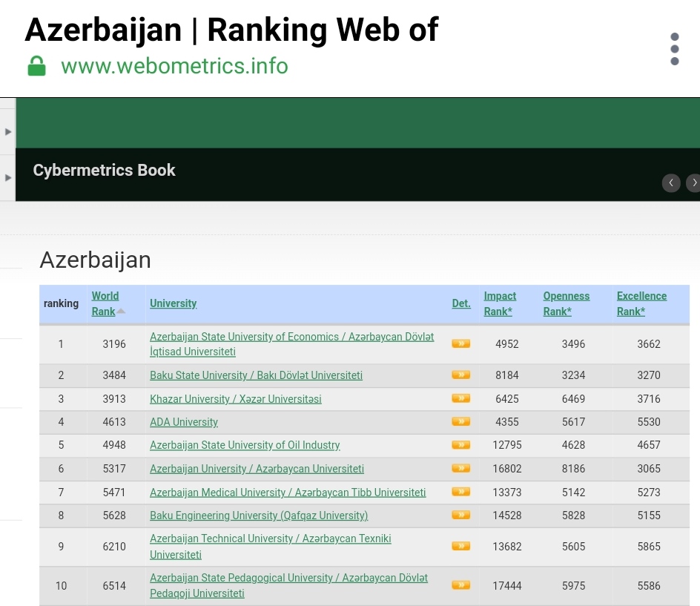Select excellence rank value 3662

(x=649, y=344)
